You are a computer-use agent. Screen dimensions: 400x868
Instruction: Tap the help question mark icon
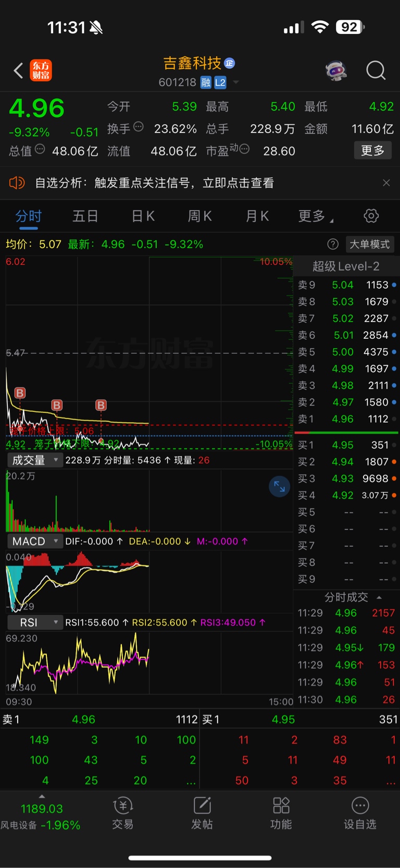point(333,244)
